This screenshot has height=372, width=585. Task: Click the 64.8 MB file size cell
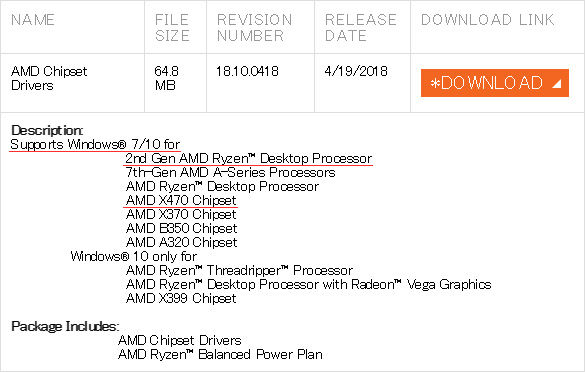click(x=166, y=78)
